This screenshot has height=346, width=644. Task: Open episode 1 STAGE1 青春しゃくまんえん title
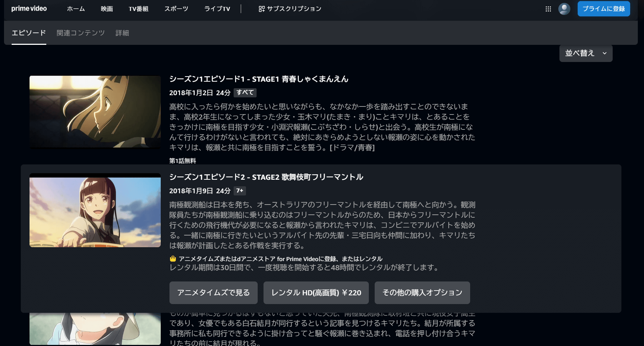pyautogui.click(x=259, y=79)
